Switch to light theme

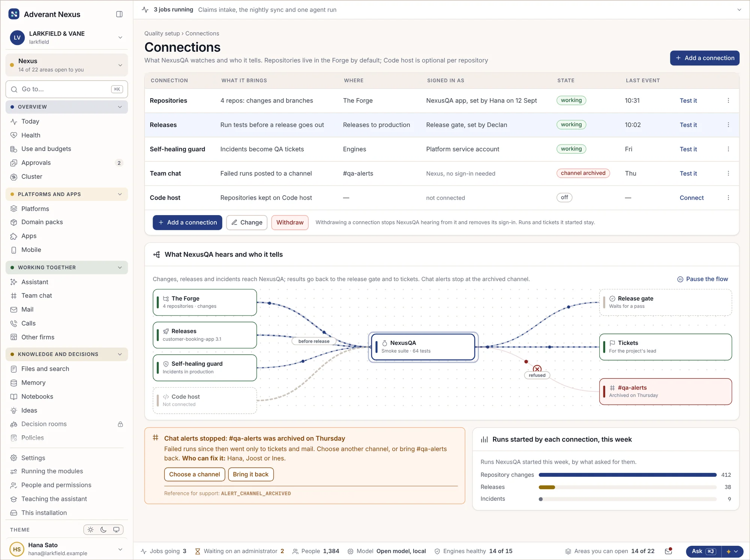pos(91,530)
